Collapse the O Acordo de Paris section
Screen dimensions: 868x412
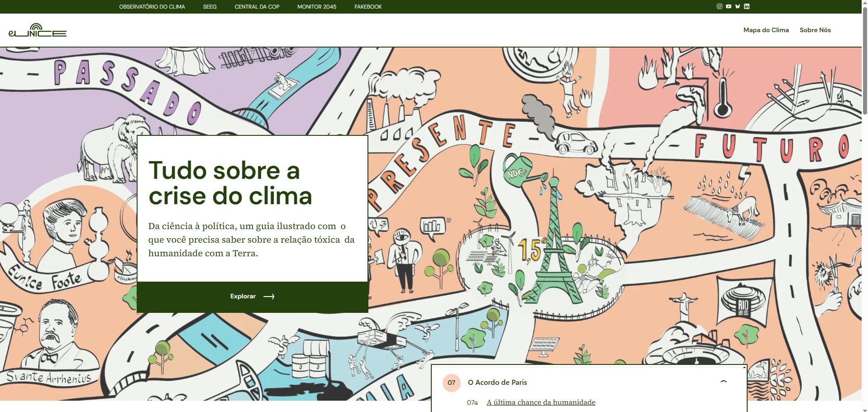coord(723,382)
